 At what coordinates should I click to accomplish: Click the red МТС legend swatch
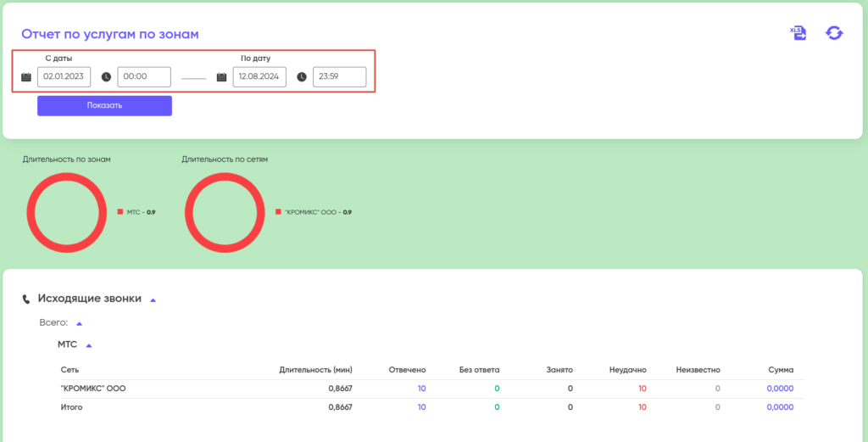click(120, 212)
